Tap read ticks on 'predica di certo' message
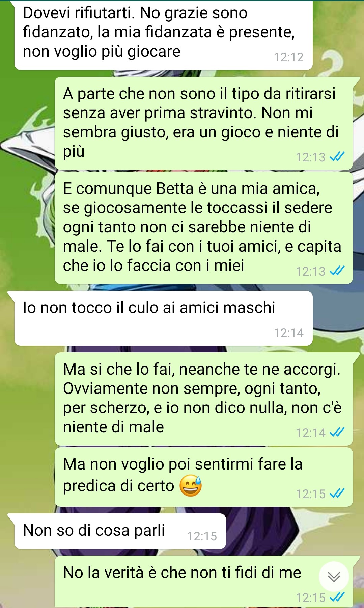364x608 pixels. coord(337,494)
